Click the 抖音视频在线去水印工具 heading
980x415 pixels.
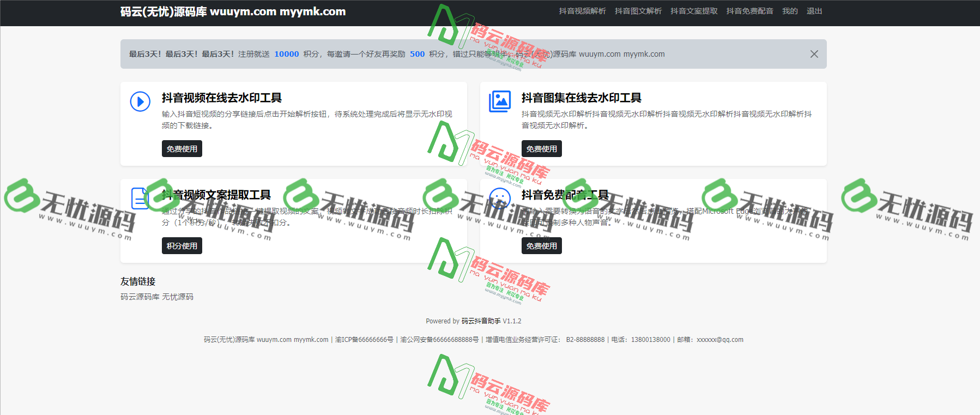[222, 98]
